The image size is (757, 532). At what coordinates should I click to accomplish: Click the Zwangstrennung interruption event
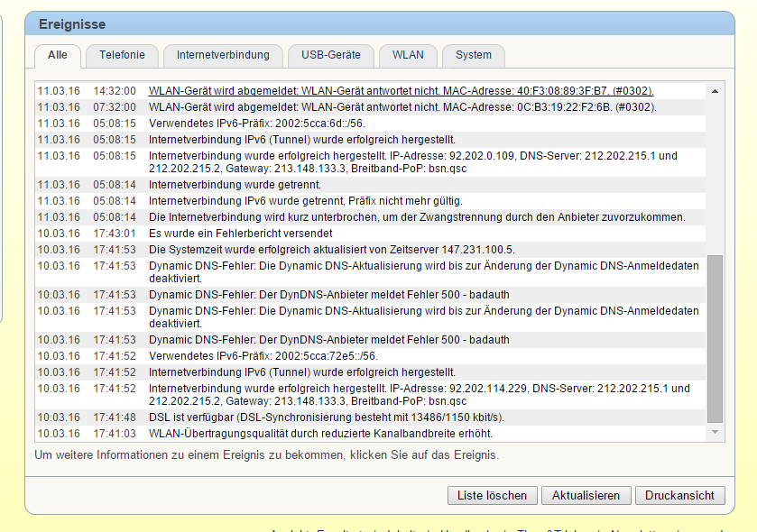[417, 217]
